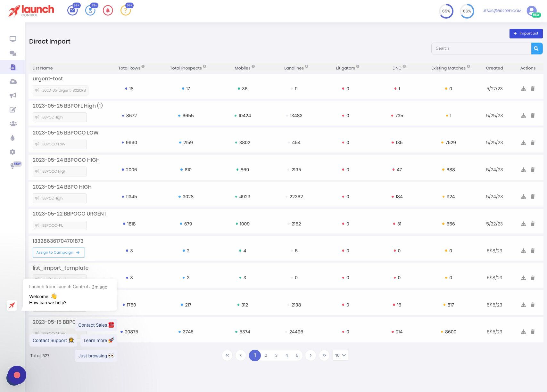Open the contacts people icon in sidebar

[x=12, y=124]
